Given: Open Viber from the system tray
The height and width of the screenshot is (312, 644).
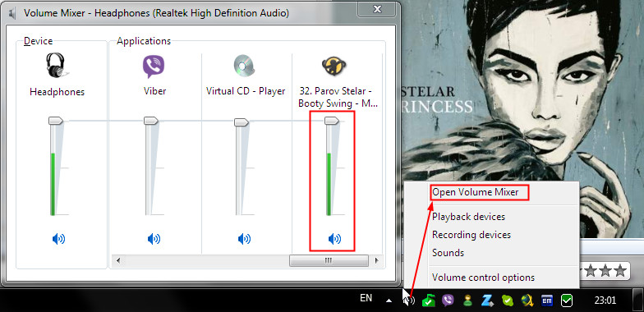Looking at the screenshot, I should [x=448, y=301].
